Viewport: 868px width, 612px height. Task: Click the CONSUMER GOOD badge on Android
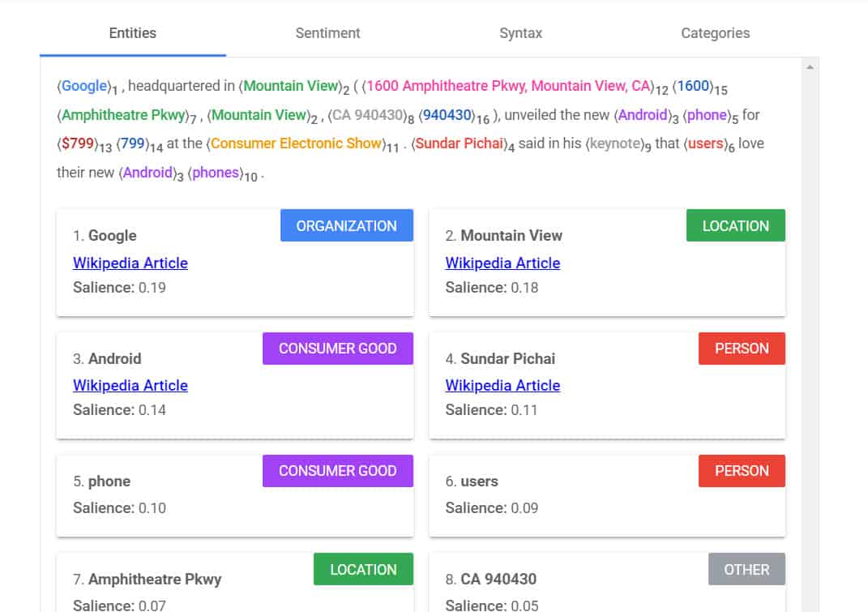tap(337, 348)
